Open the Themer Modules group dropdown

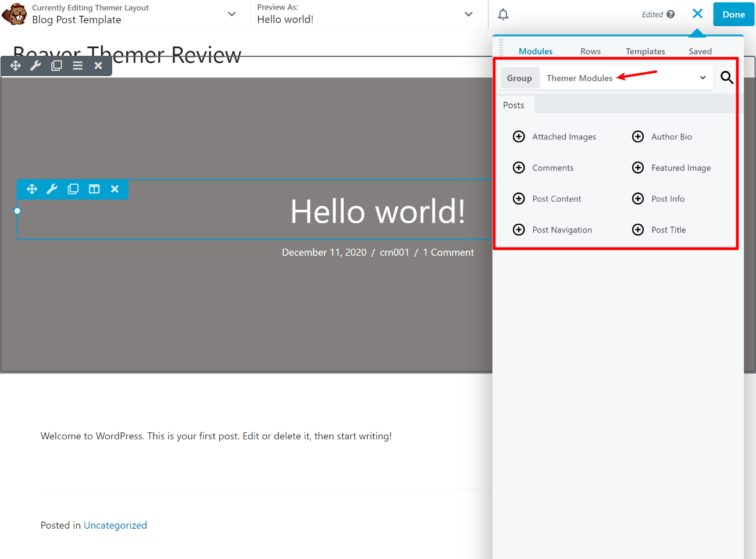point(626,78)
